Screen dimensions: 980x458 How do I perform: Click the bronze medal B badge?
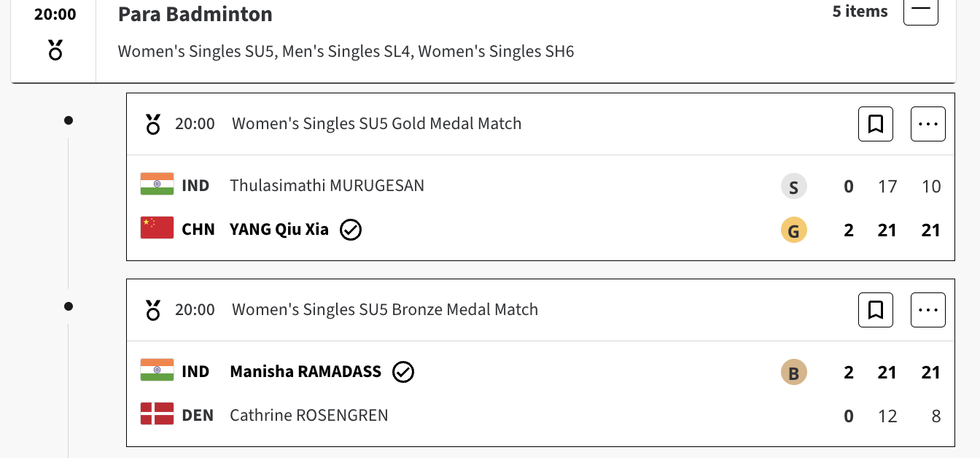pyautogui.click(x=794, y=373)
